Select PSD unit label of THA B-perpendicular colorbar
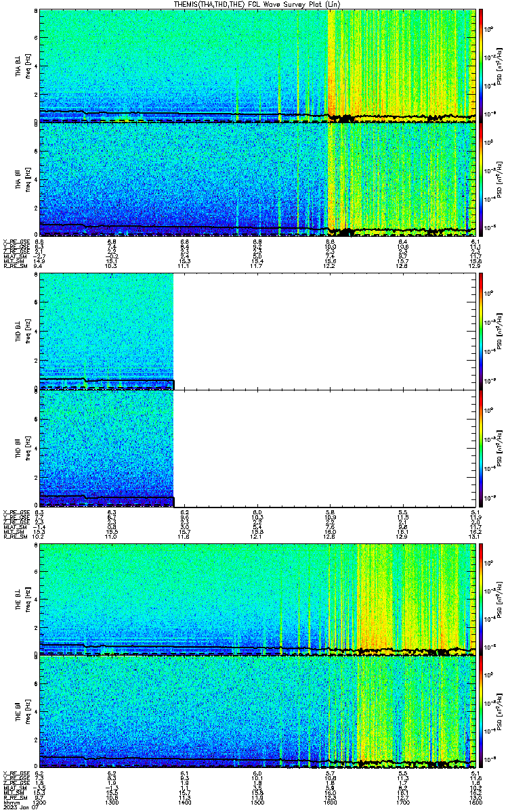 coord(501,66)
